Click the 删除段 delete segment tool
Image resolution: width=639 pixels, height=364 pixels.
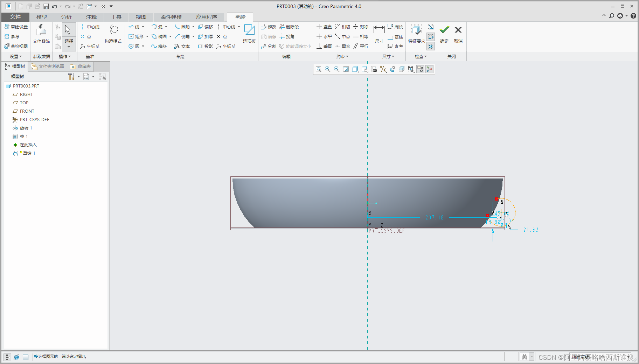coord(289,27)
